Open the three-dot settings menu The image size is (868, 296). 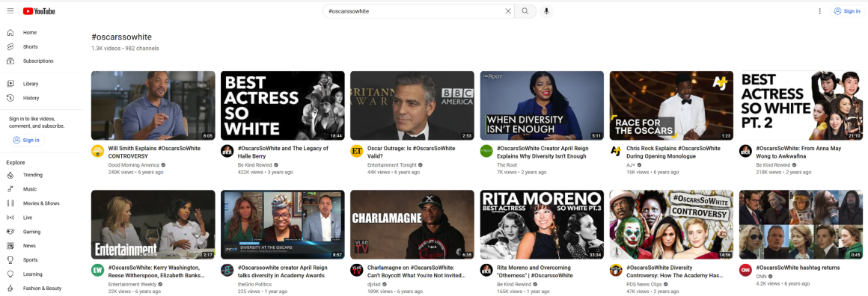[820, 11]
